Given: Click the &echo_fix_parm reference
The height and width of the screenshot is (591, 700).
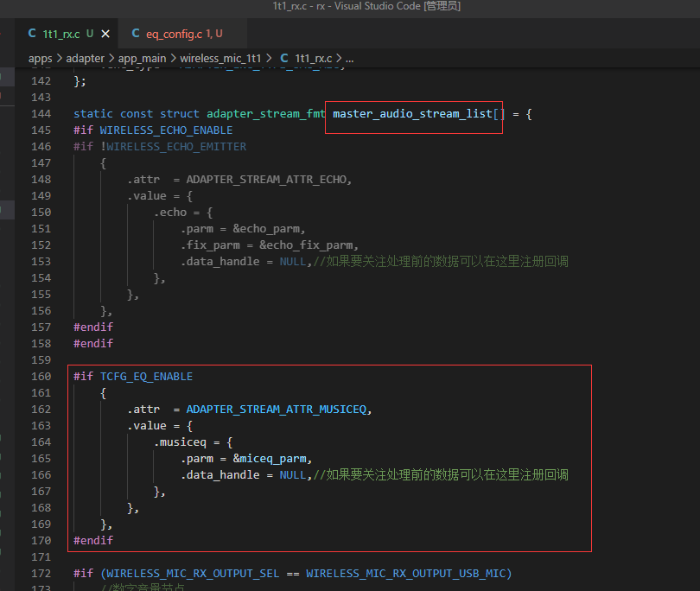Looking at the screenshot, I should pos(306,245).
